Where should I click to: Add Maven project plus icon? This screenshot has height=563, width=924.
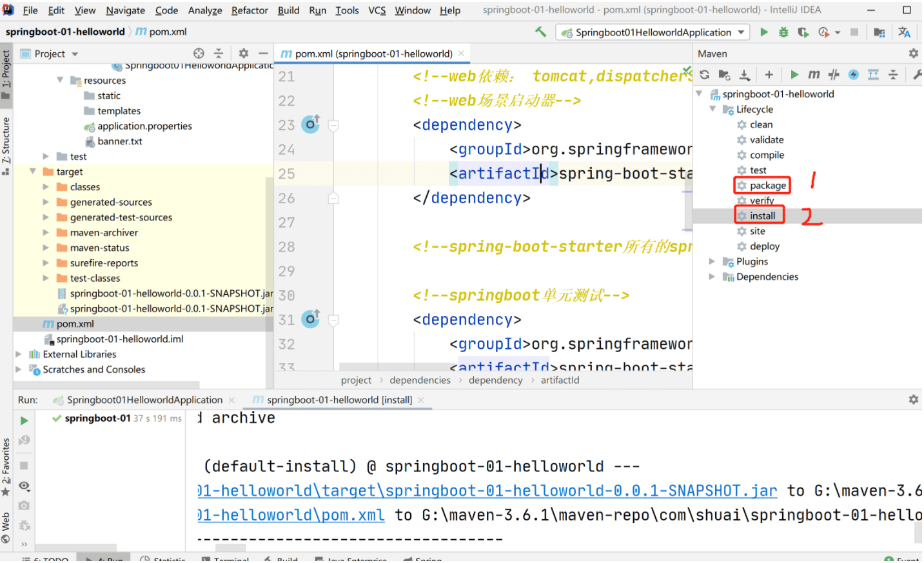point(769,75)
